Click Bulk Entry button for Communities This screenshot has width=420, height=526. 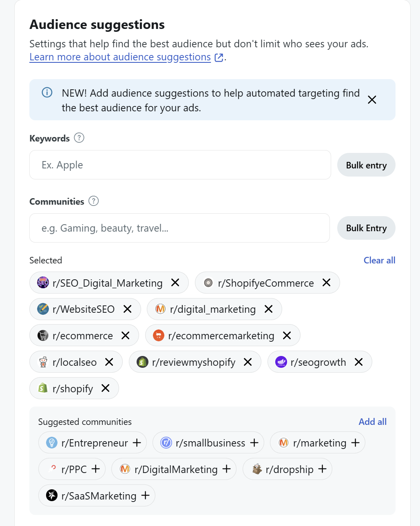click(x=366, y=228)
